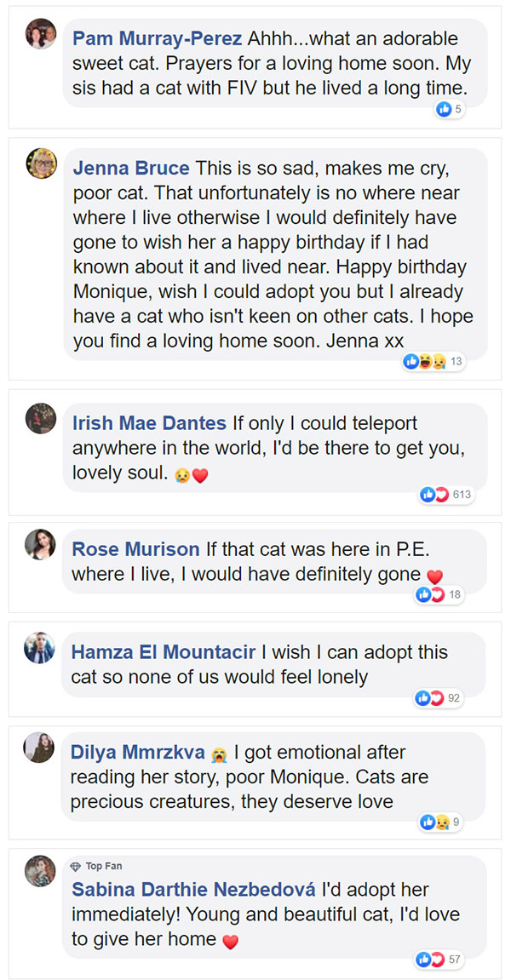This screenshot has height=980, width=511.
Task: Click the Top Fan diamond badge
Action: 76,866
